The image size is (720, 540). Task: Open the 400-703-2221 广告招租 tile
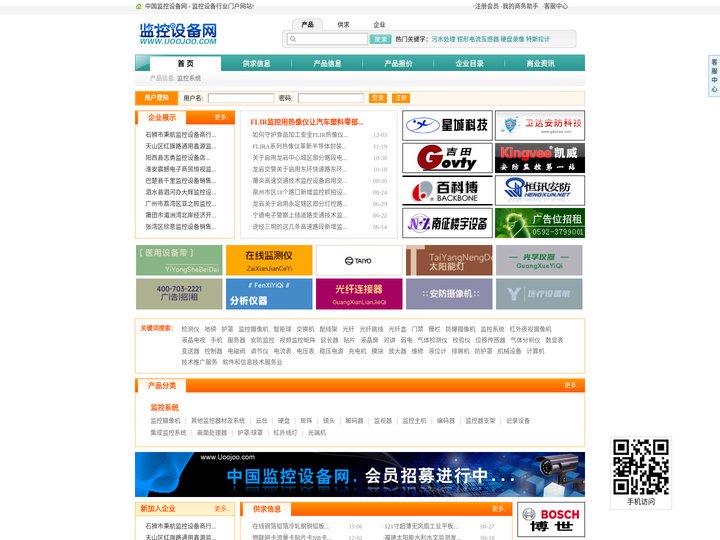click(179, 294)
